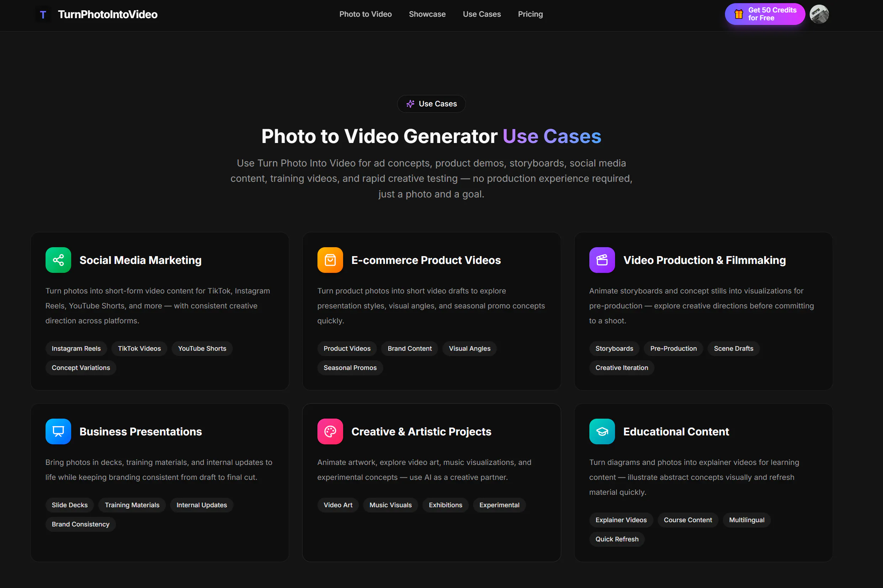
Task: Click the blue Business Presentations screen icon
Action: (58, 431)
